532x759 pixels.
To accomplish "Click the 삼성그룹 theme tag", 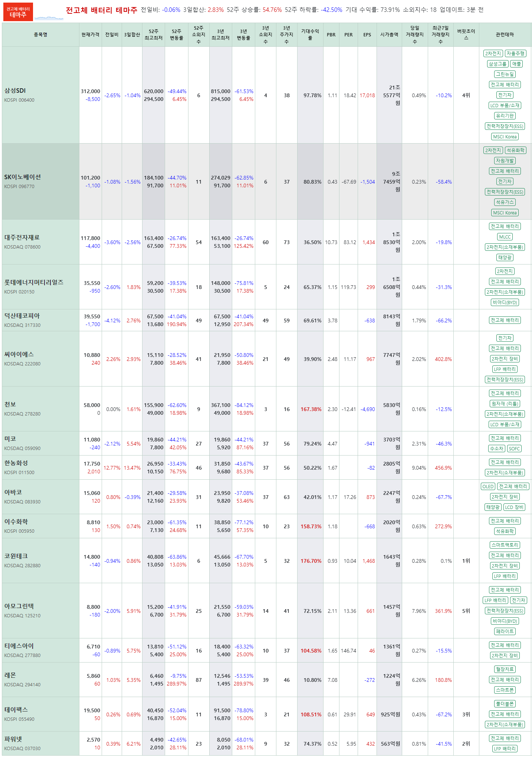I will point(497,64).
